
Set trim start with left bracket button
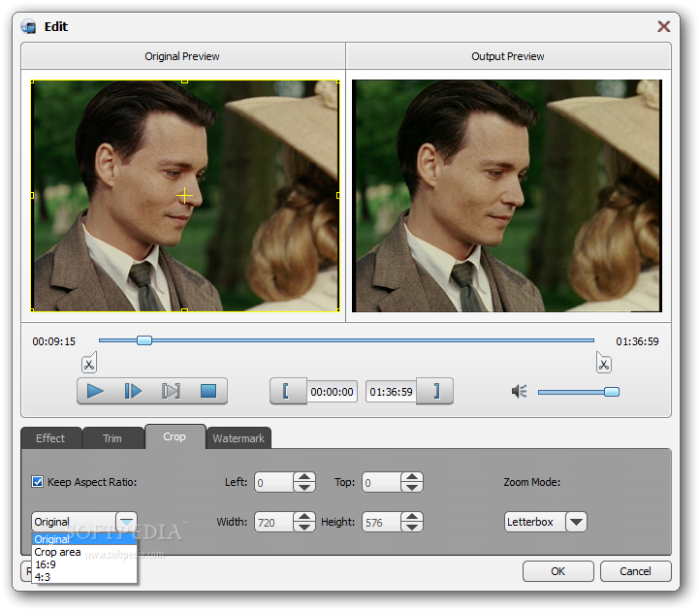coord(288,391)
